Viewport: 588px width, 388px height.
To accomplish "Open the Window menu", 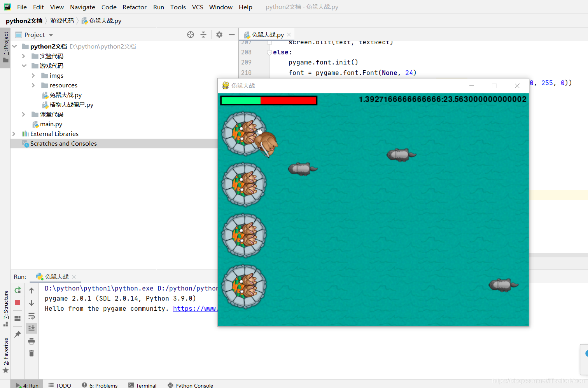I will click(220, 7).
